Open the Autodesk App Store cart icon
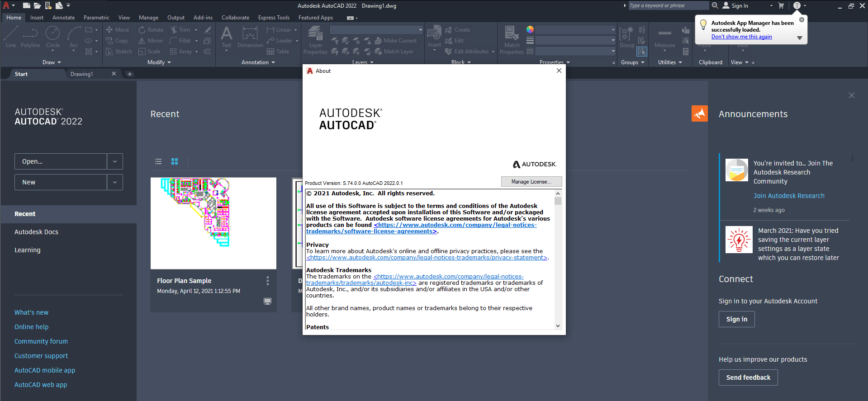 [781, 5]
